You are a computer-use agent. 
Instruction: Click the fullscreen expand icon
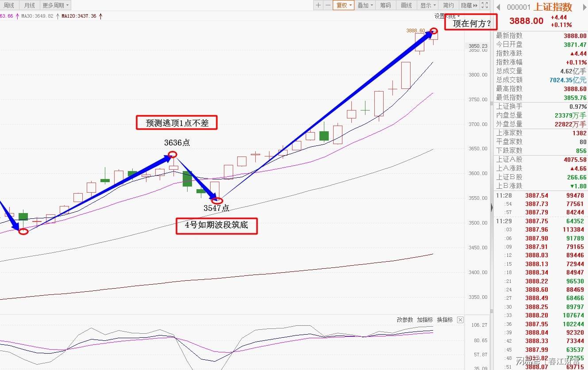pyautogui.click(x=484, y=5)
